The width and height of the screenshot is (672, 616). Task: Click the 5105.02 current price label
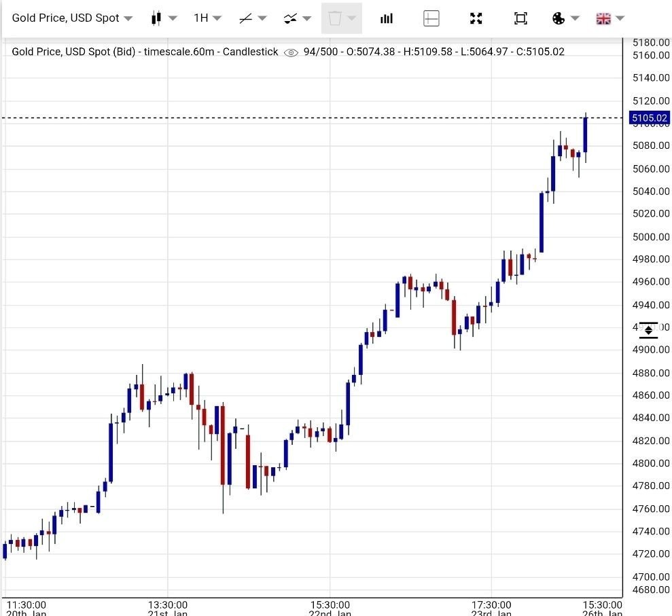[649, 118]
